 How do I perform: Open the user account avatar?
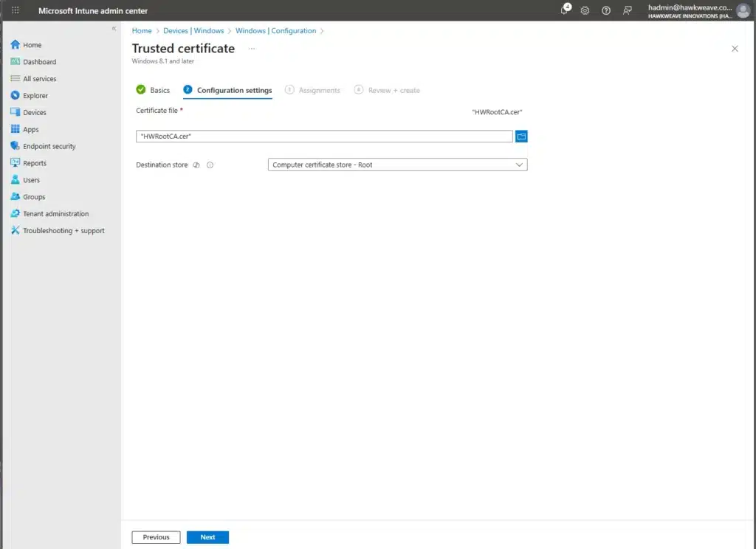coord(743,10)
